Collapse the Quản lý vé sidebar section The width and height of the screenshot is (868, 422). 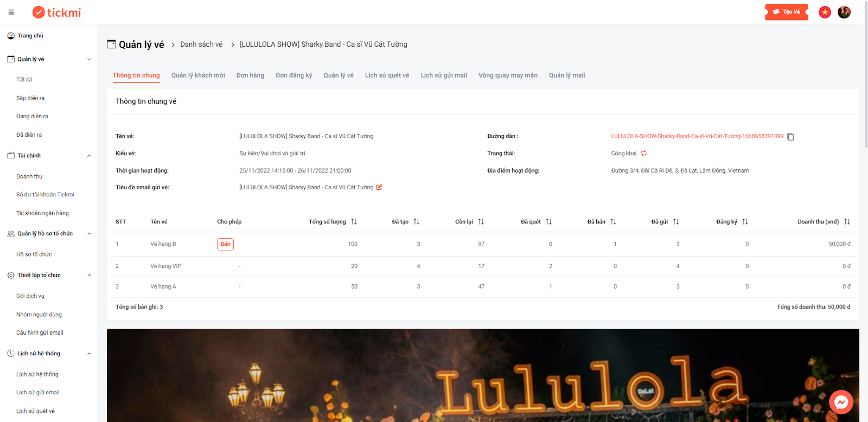point(89,60)
